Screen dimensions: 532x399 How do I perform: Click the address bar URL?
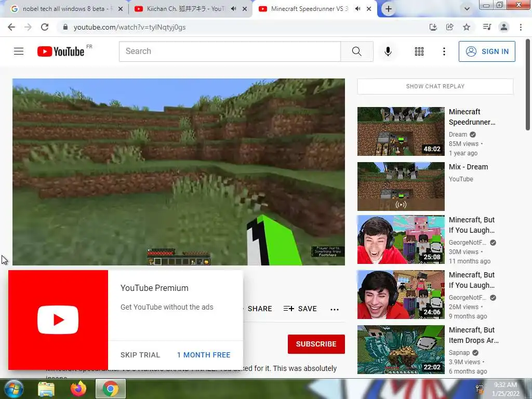[129, 27]
